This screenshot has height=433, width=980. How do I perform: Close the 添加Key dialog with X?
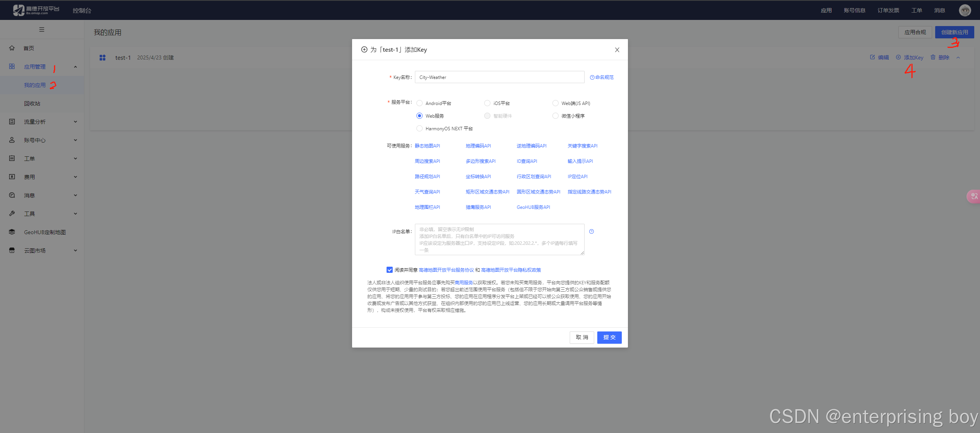[x=617, y=50]
